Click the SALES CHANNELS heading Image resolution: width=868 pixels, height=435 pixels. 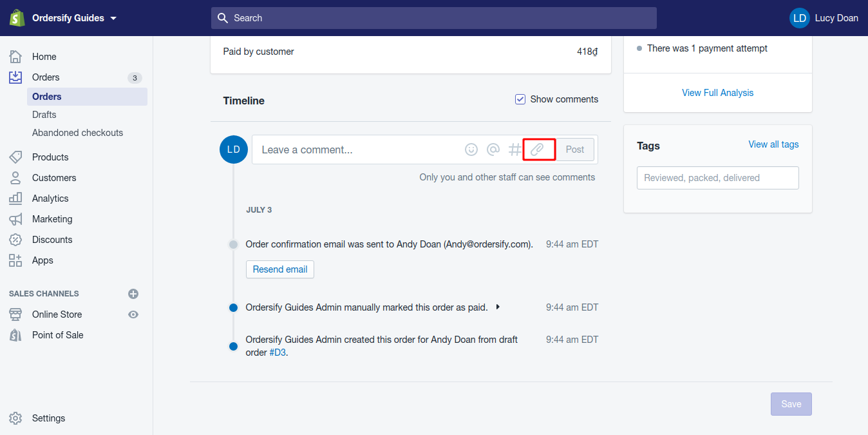pos(44,294)
